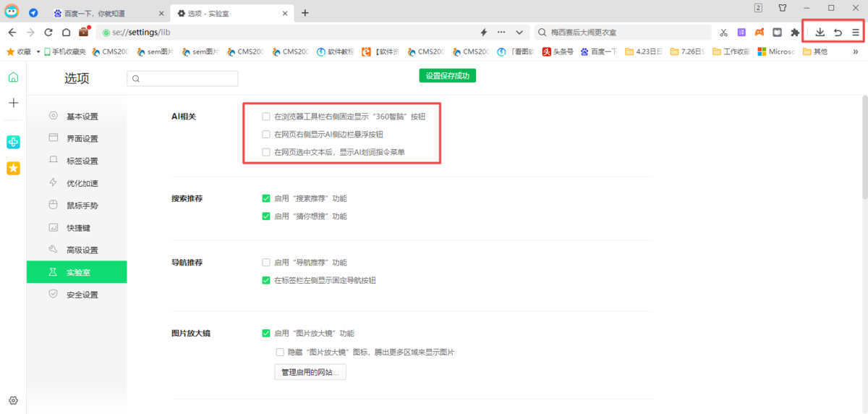868x414 pixels.
Task: Click the undo closed tab icon
Action: point(838,33)
